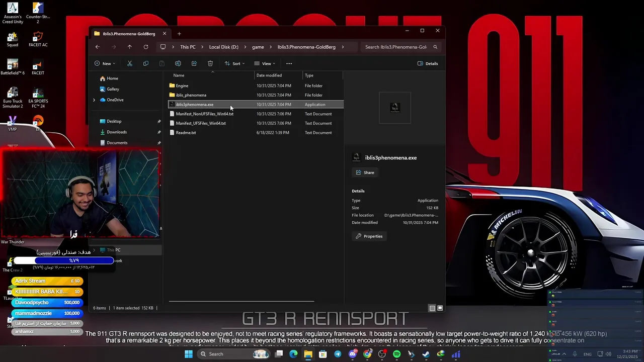
Task: Open File Explorer from taskbar
Action: [x=308, y=354]
